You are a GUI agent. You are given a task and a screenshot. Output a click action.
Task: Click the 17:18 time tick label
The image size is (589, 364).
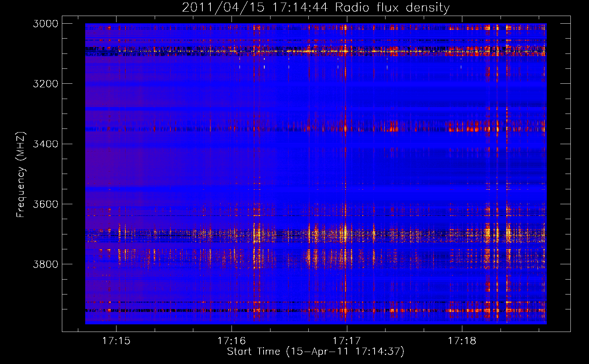click(462, 341)
